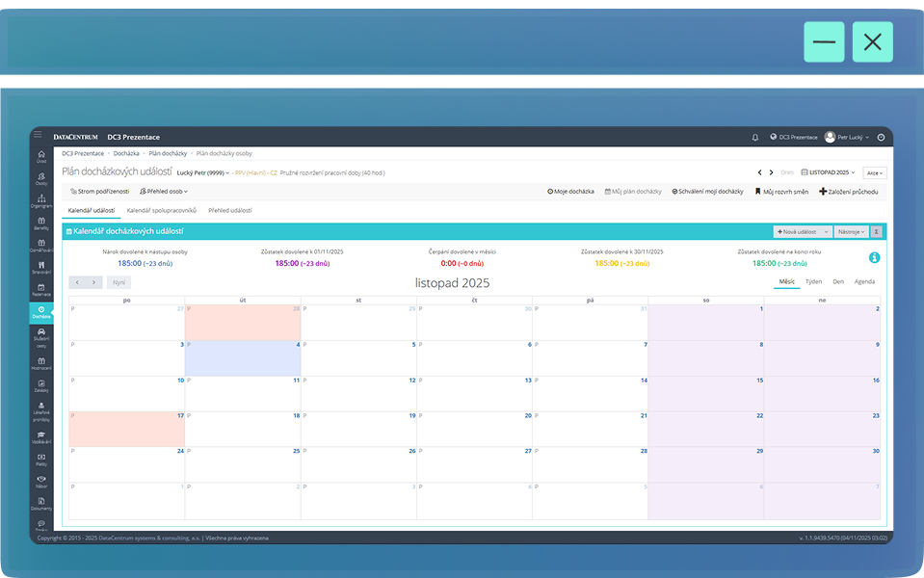
Task: Go to previous month with header left arrow
Action: coord(759,172)
